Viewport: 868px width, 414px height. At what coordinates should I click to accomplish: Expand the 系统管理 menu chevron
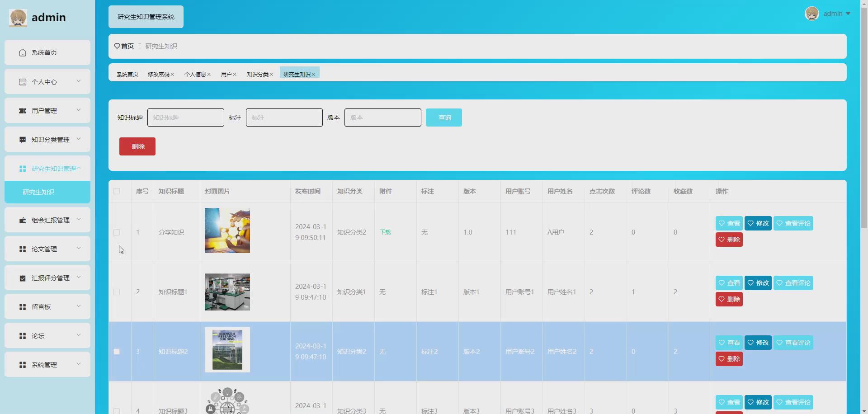pos(79,364)
